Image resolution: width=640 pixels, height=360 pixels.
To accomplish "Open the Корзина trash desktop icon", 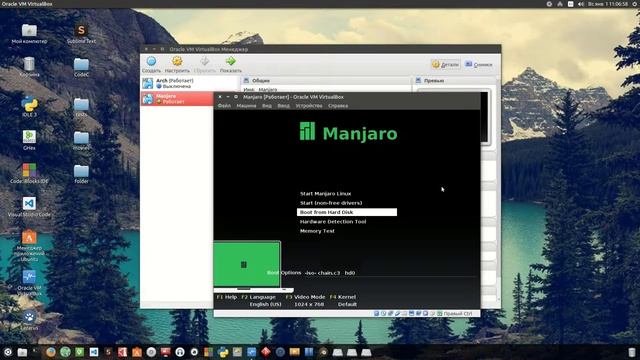I will pos(29,67).
